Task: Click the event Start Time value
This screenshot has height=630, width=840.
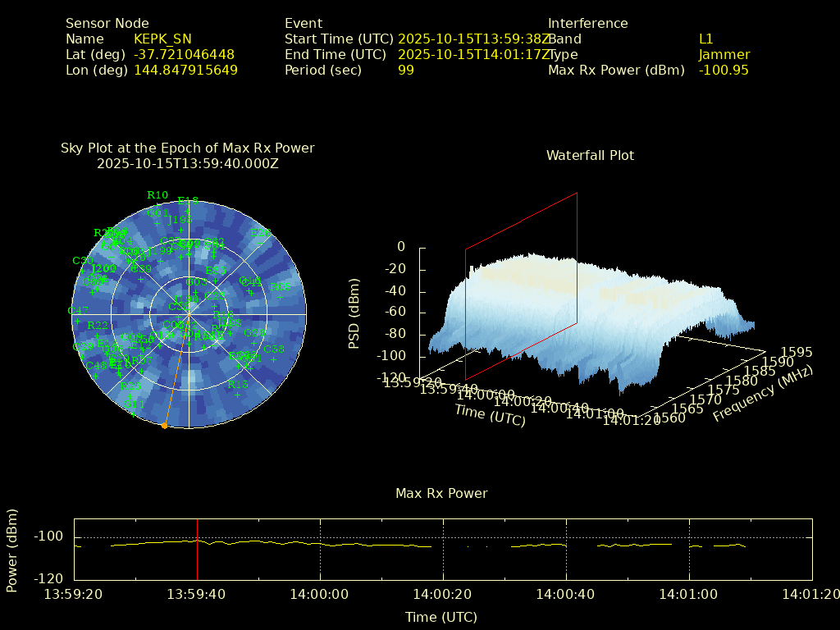Action: tap(472, 39)
